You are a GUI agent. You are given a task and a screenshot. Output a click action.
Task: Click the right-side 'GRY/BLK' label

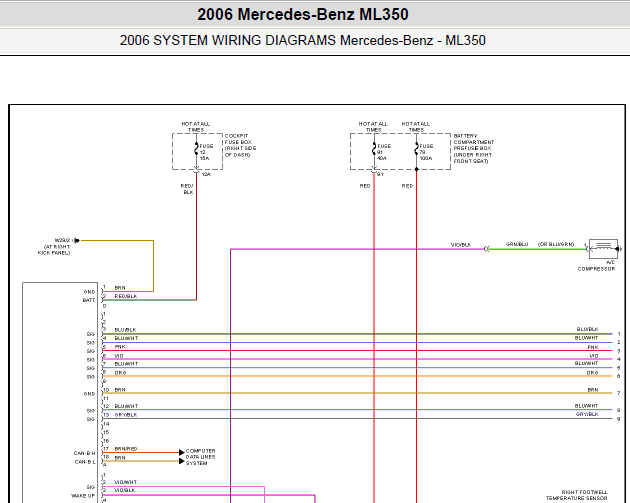click(x=587, y=414)
